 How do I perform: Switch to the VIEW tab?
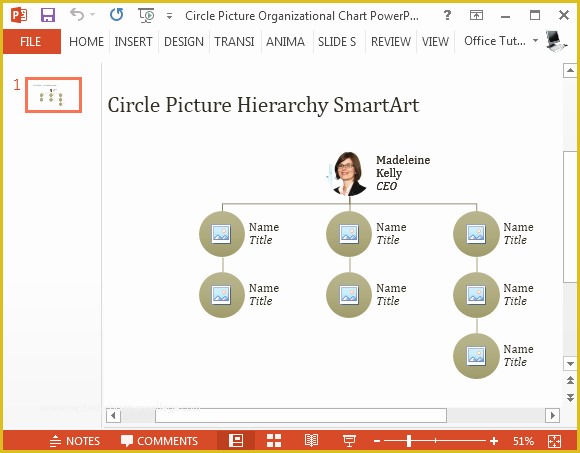(x=435, y=42)
